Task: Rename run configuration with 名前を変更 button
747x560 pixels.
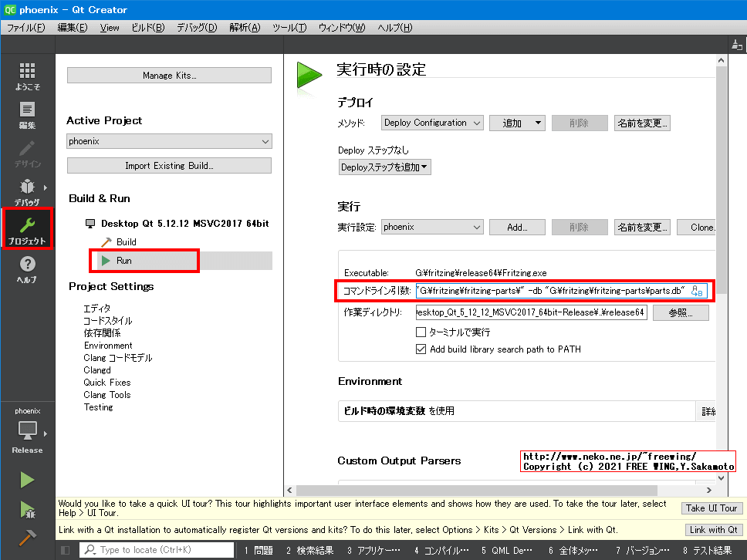Action: click(x=642, y=227)
